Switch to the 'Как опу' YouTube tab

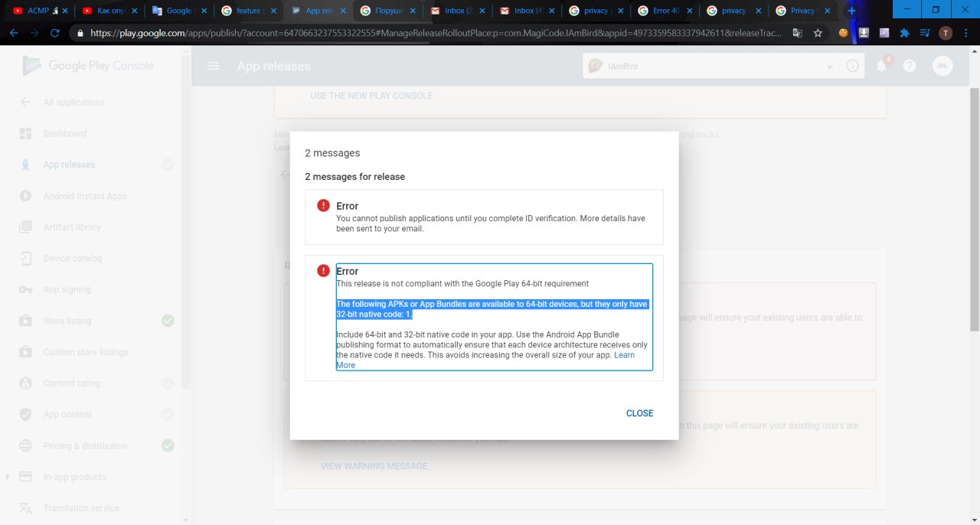[x=109, y=11]
